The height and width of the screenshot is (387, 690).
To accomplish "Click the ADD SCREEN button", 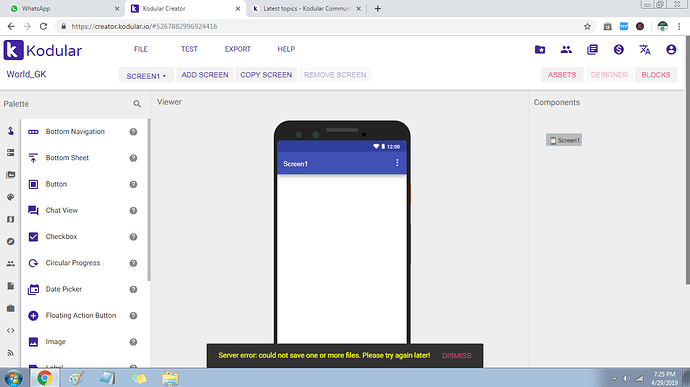I will pos(205,75).
